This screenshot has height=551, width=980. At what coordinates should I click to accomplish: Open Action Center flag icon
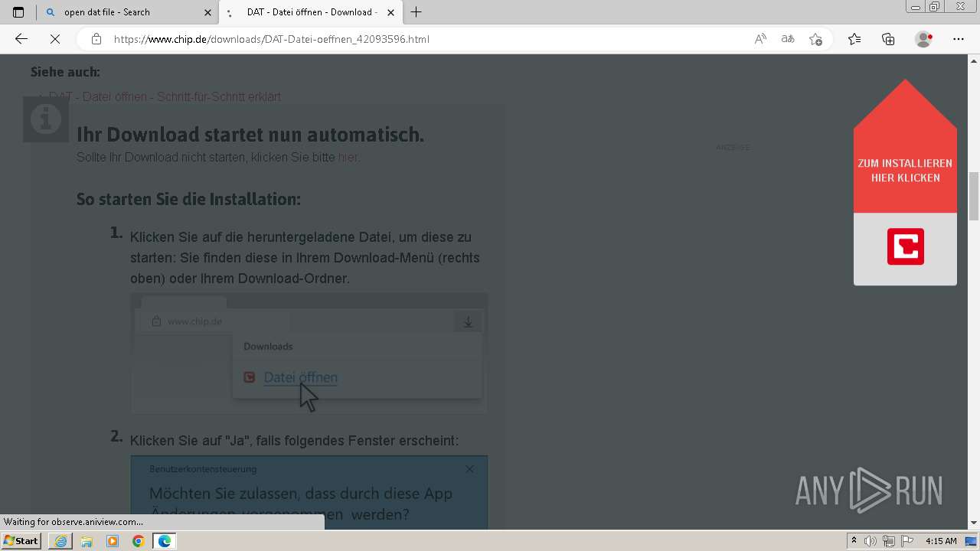pos(906,541)
